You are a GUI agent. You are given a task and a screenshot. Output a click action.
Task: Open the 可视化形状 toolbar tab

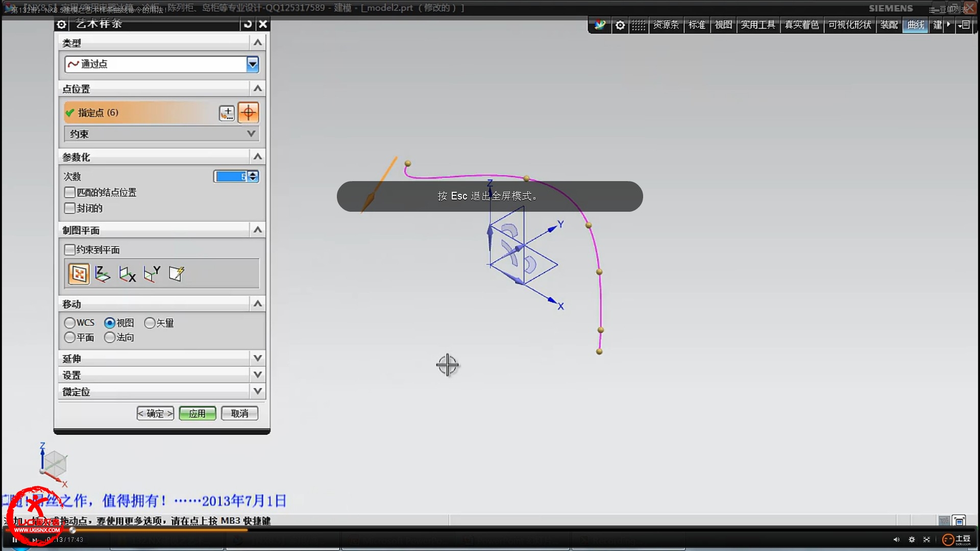click(849, 25)
